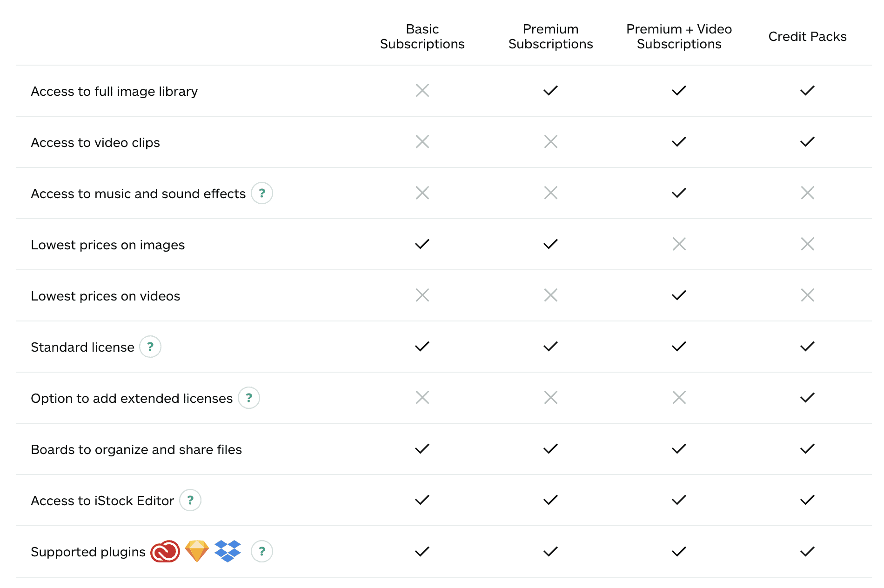The width and height of the screenshot is (884, 588).
Task: Toggle full image library checkmark under Premium
Action: tap(550, 91)
